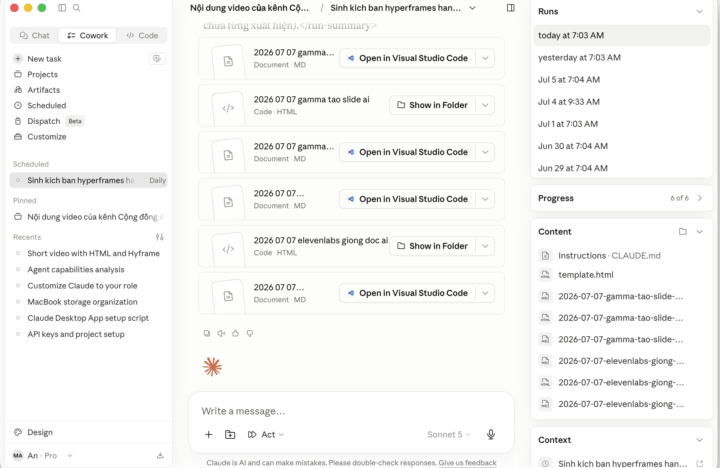Click the read aloud speaker icon
Viewport: 720px width, 468px height.
point(221,333)
